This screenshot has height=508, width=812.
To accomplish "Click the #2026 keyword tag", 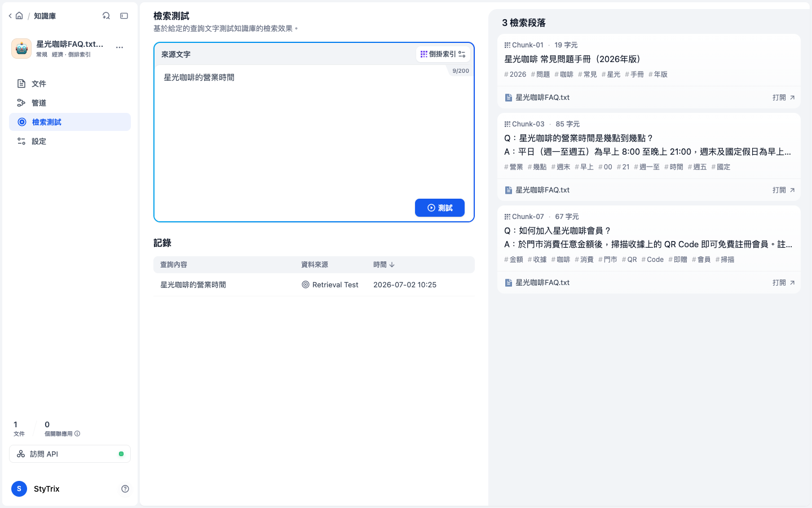I will (515, 75).
